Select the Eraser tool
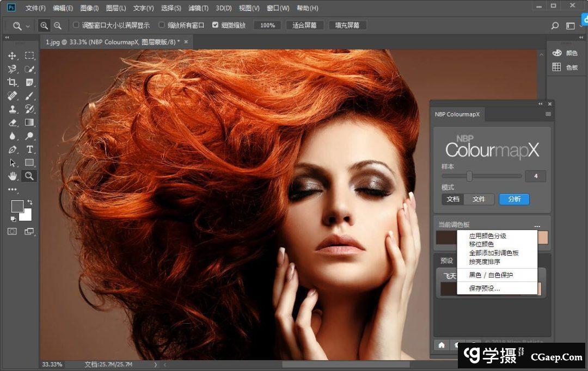 (12, 123)
